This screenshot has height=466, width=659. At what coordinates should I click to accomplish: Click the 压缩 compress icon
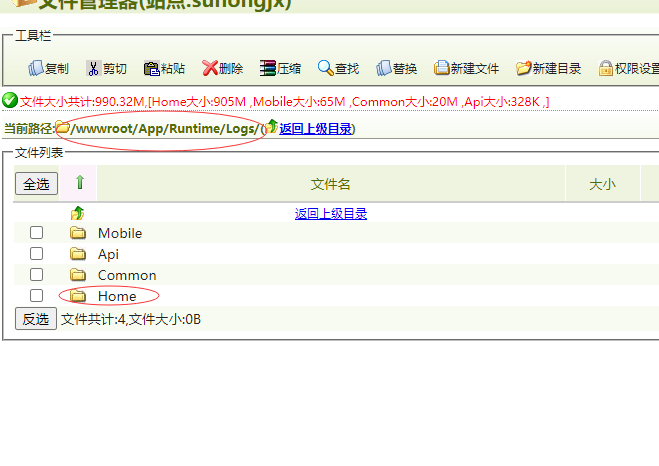tap(268, 68)
